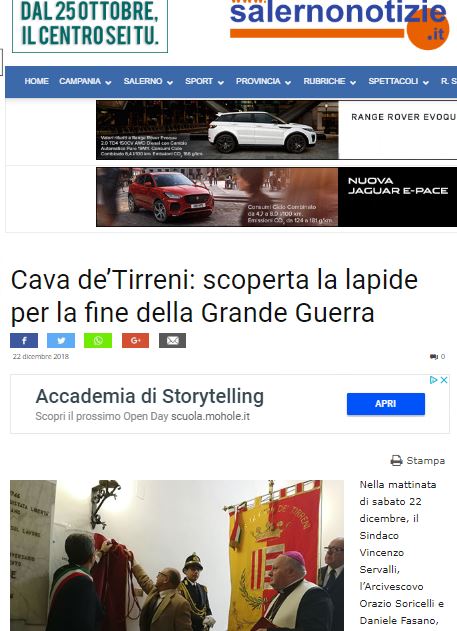Click the Stampa printer icon
457x631 pixels.
[396, 460]
